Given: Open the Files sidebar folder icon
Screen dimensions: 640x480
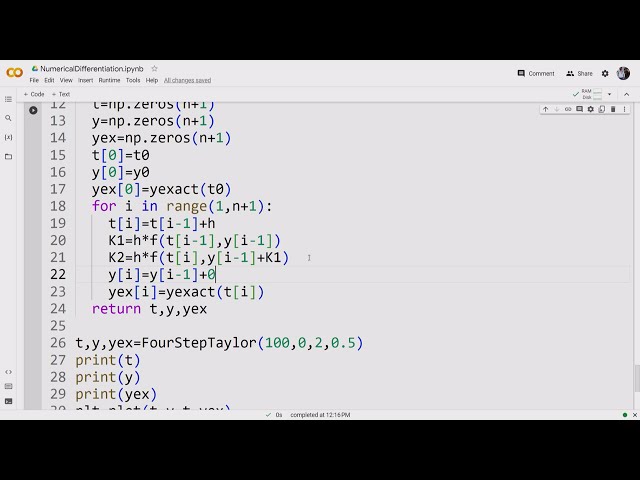Looking at the screenshot, I should pyautogui.click(x=8, y=157).
